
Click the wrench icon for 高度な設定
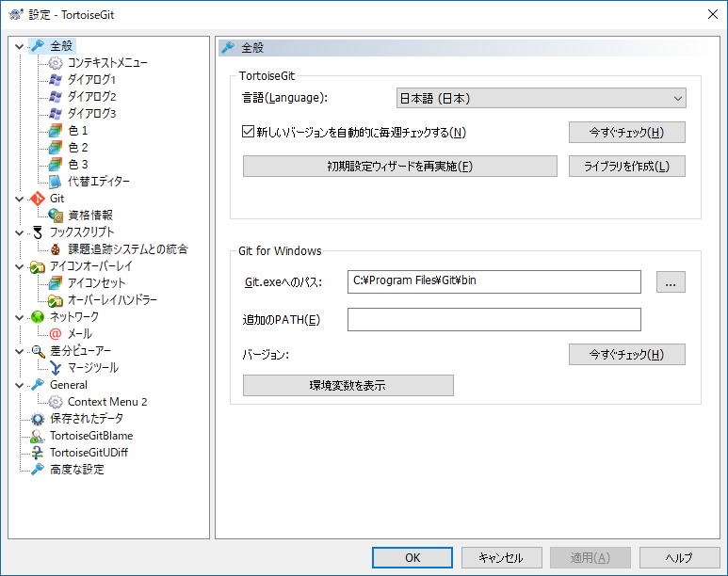tap(38, 470)
